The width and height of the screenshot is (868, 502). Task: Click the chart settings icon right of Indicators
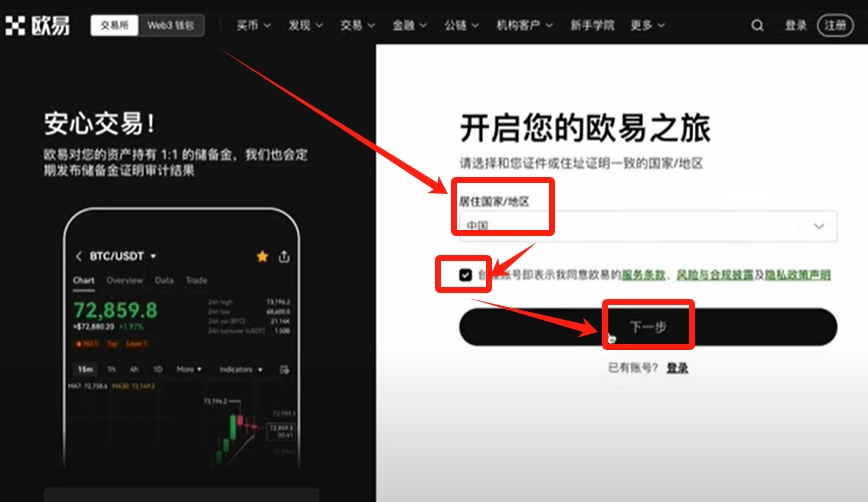(x=283, y=369)
